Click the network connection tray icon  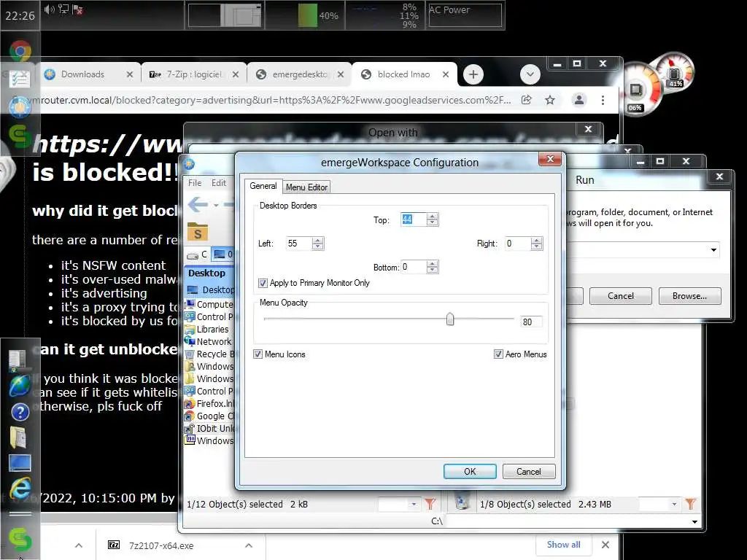point(63,9)
